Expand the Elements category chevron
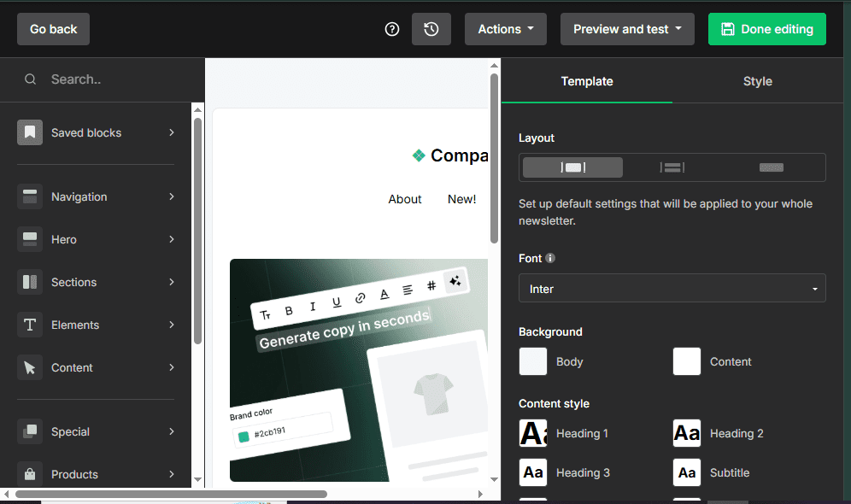This screenshot has height=504, width=851. click(172, 325)
